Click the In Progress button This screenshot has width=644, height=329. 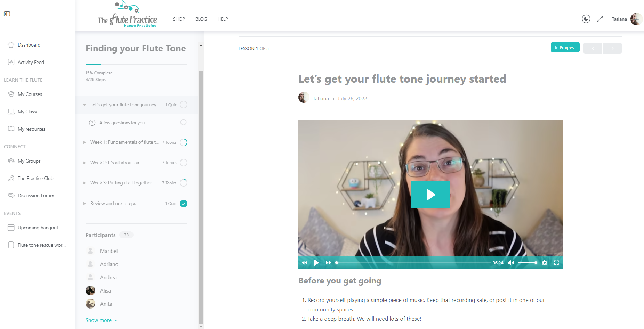565,48
